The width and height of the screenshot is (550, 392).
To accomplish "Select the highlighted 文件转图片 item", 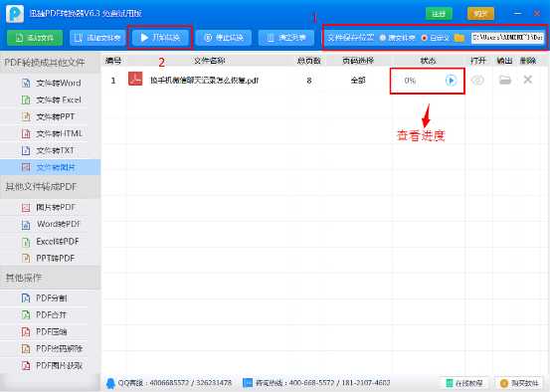I will coord(51,167).
